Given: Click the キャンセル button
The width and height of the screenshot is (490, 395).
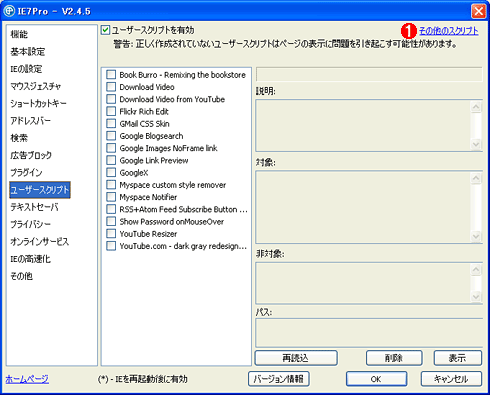Looking at the screenshot, I should [x=451, y=379].
